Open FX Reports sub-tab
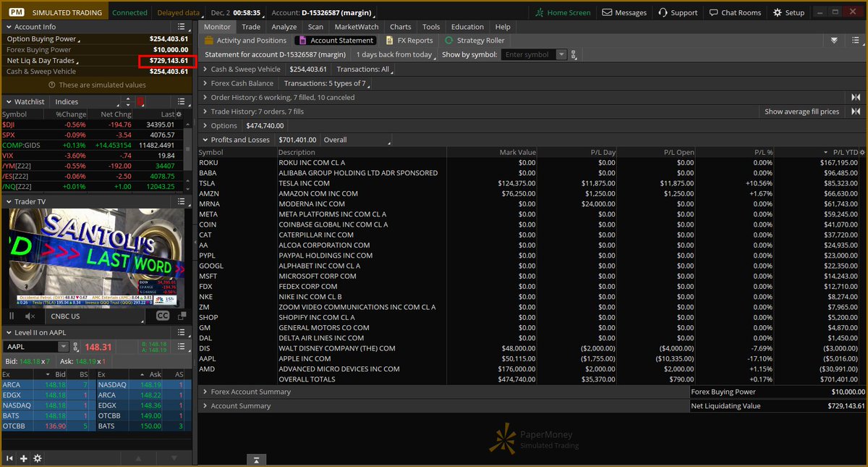The image size is (868, 467). pos(409,41)
